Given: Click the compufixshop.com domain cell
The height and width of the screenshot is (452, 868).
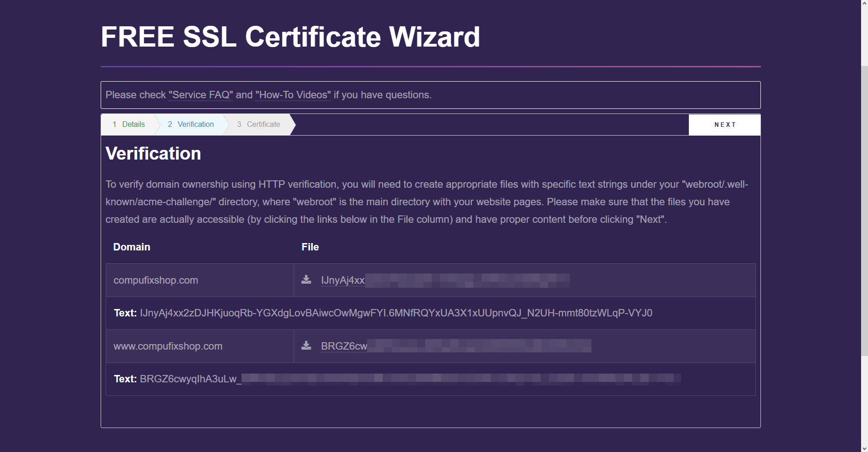Looking at the screenshot, I should tap(199, 280).
